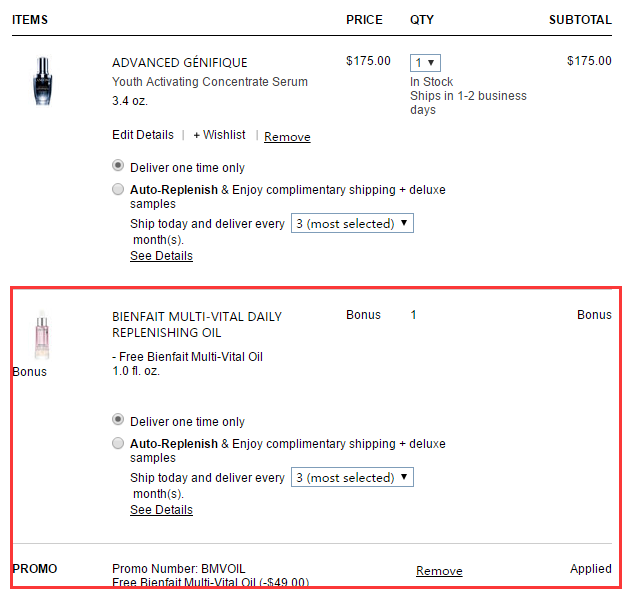Image resolution: width=642 pixels, height=599 pixels.
Task: Remove the BMVOIL promo code
Action: tap(439, 571)
